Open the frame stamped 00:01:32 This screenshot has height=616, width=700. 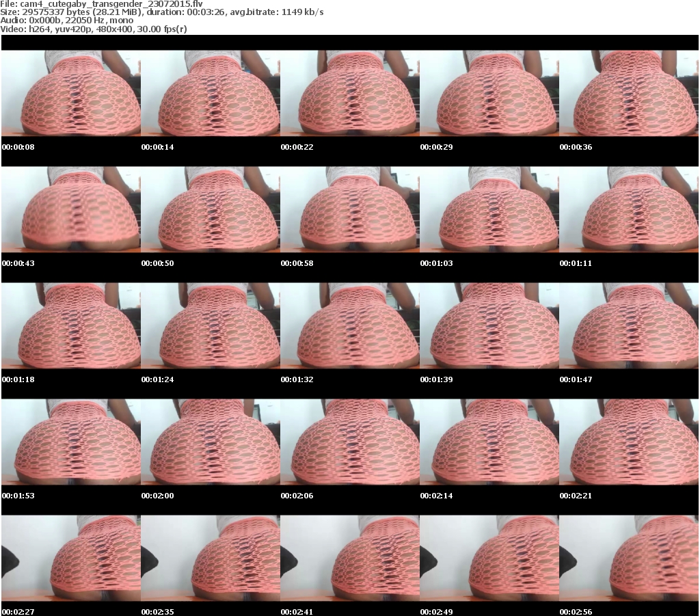pos(350,326)
